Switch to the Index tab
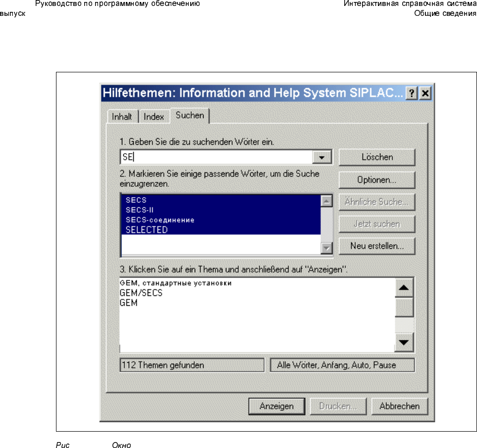This screenshot has width=477, height=448. coord(154,116)
